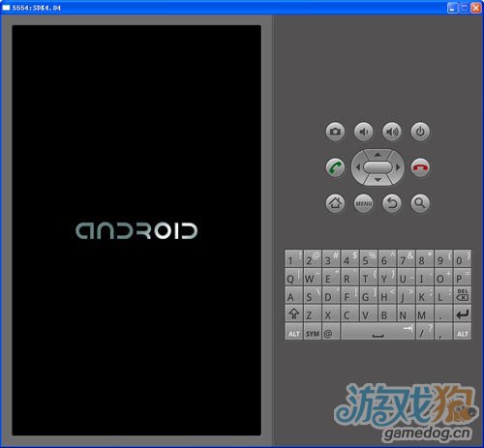
Task: Click the U key
Action: click(x=406, y=277)
